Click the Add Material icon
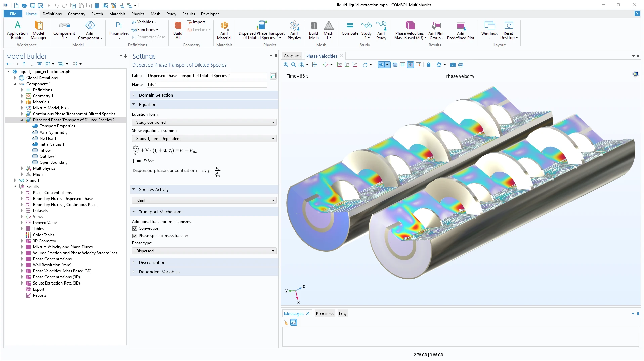Image resolution: width=644 pixels, height=361 pixels. tap(224, 30)
